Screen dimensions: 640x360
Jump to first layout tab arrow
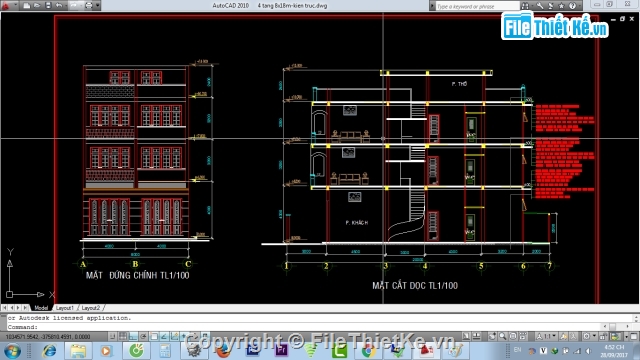(4, 308)
